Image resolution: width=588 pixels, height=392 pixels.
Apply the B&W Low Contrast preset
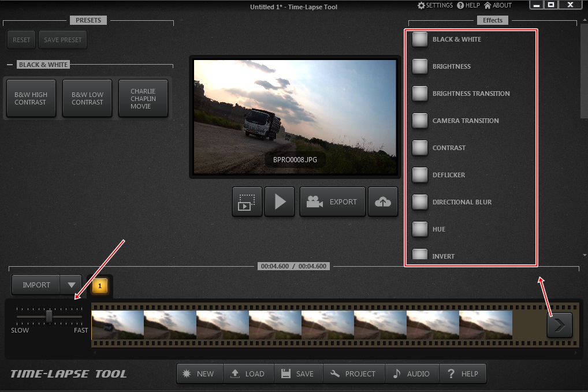pos(87,98)
